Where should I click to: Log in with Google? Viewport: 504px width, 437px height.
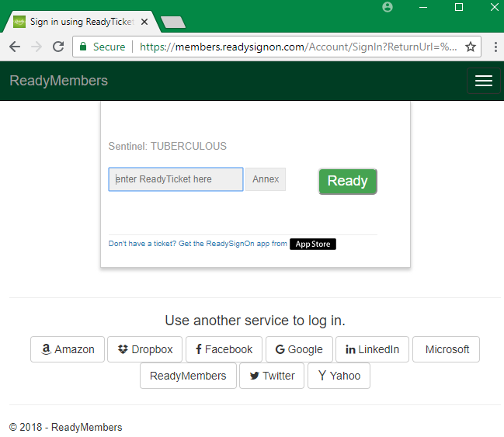(x=299, y=349)
